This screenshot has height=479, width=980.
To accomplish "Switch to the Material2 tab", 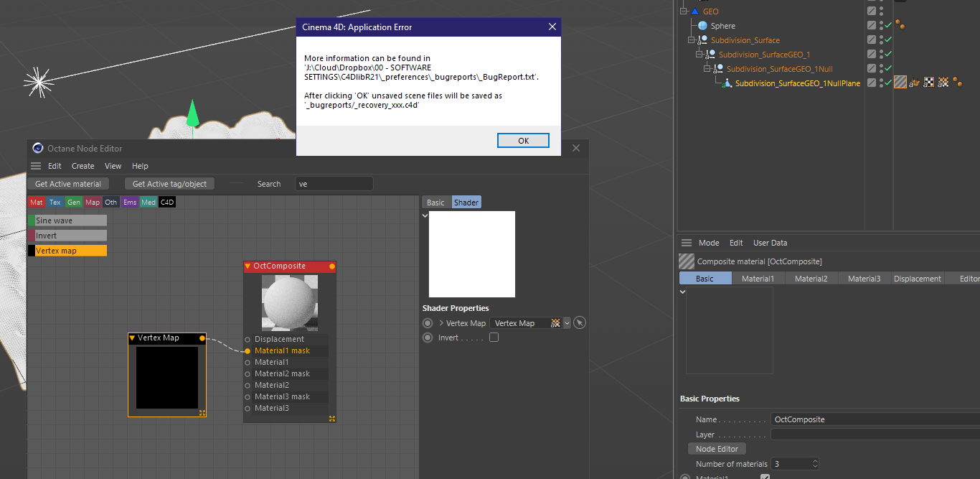I will tap(811, 279).
